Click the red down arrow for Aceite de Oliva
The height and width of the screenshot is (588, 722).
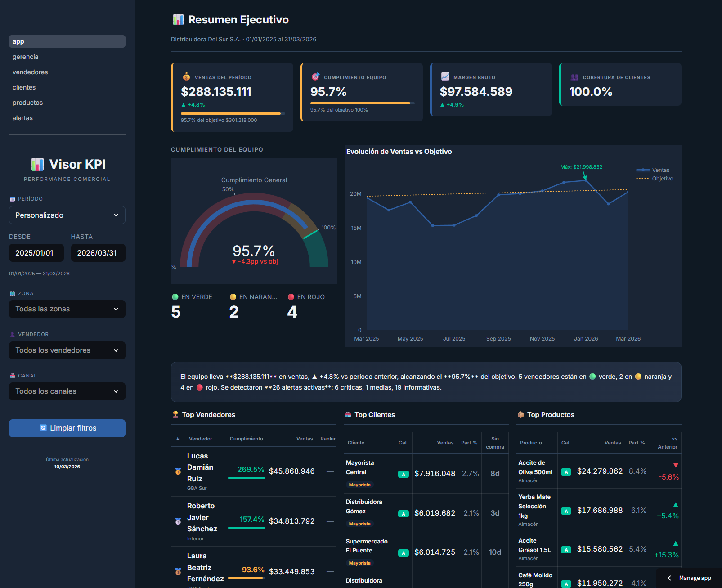676,465
